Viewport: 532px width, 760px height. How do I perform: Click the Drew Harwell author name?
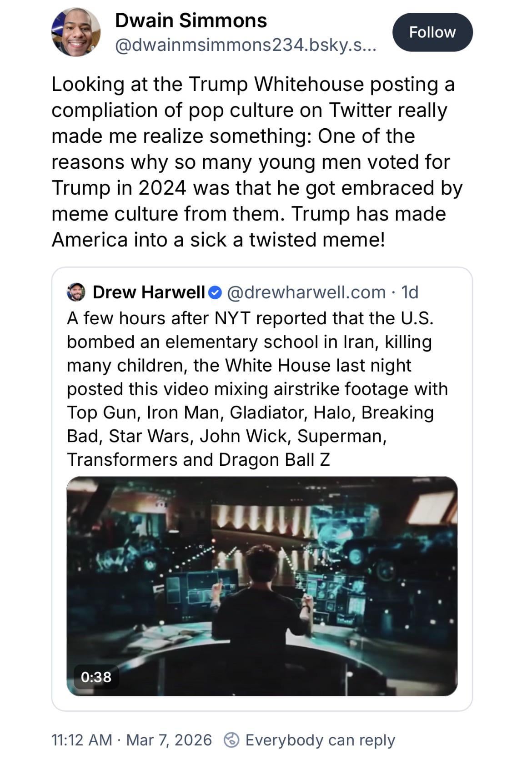point(149,292)
